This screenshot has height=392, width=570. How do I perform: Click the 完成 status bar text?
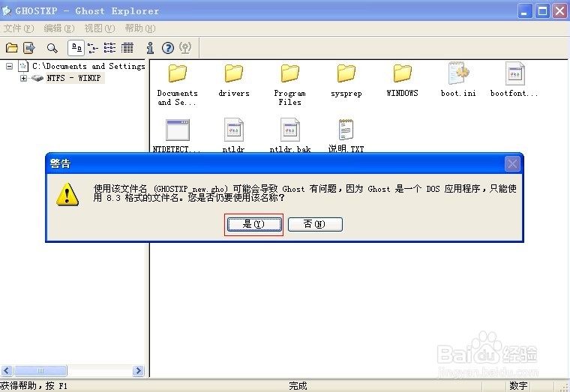[298, 385]
